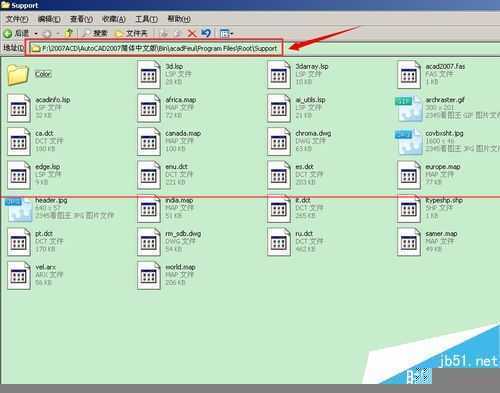Click the Copy To toolbar icon
500x393 pixels.
178,33
